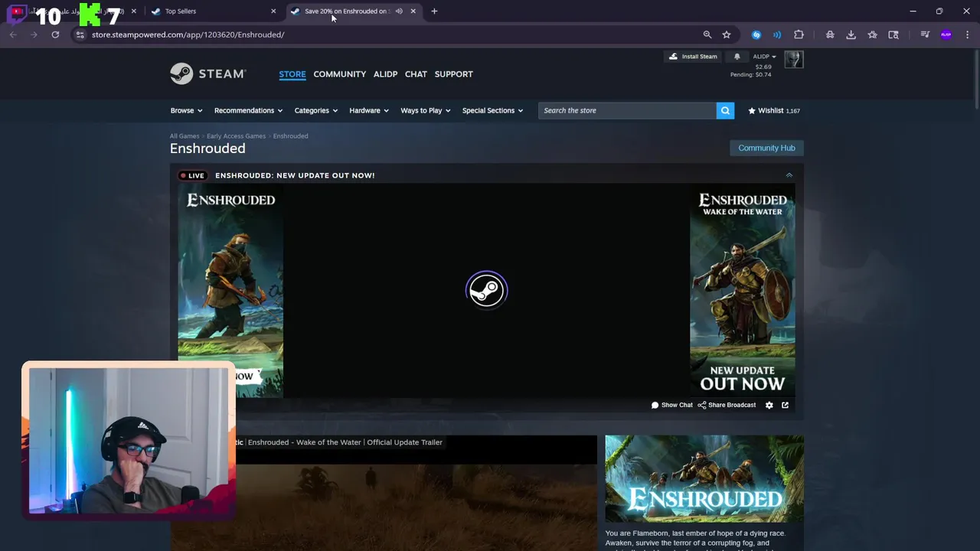The height and width of the screenshot is (551, 980).
Task: Click the user avatar image
Action: point(794,59)
